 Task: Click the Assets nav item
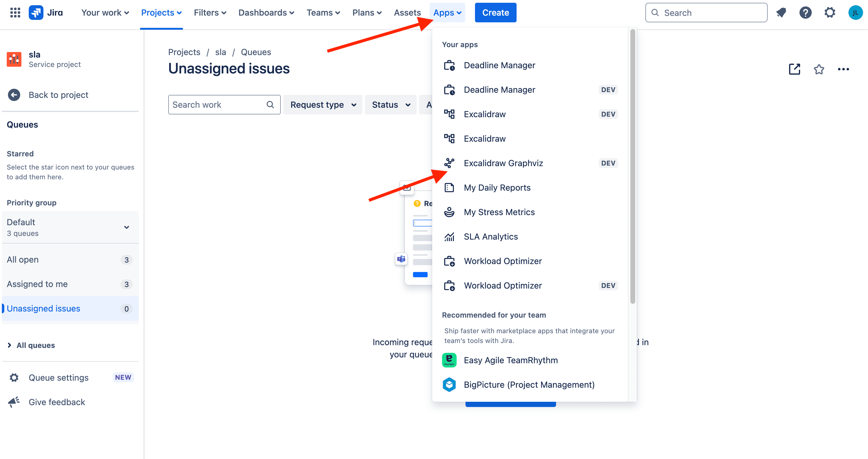[x=407, y=13]
